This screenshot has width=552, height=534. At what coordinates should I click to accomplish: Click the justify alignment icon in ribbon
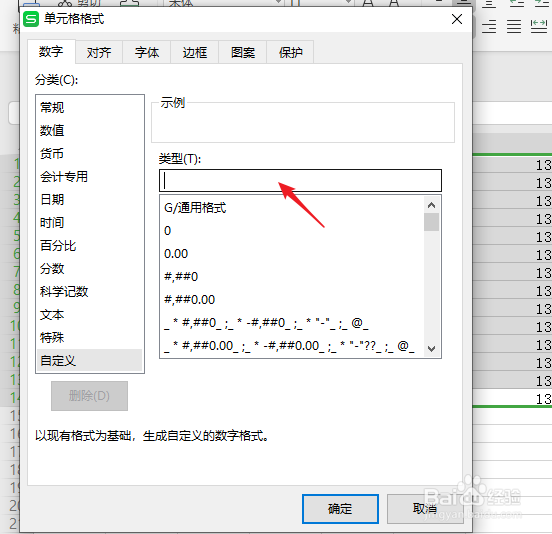coord(514,27)
